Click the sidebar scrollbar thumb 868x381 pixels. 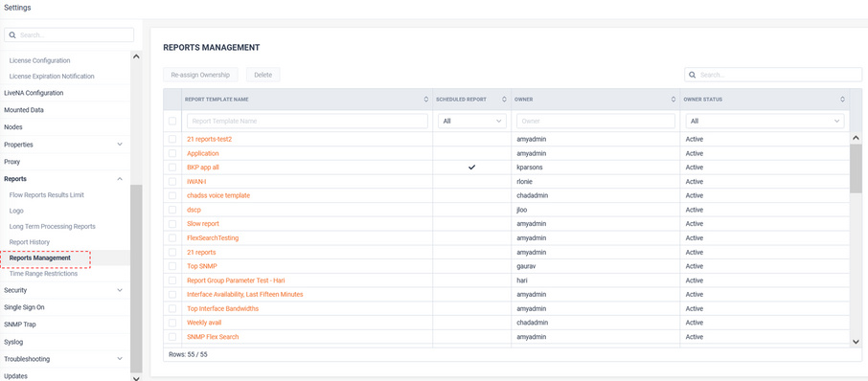tap(136, 279)
